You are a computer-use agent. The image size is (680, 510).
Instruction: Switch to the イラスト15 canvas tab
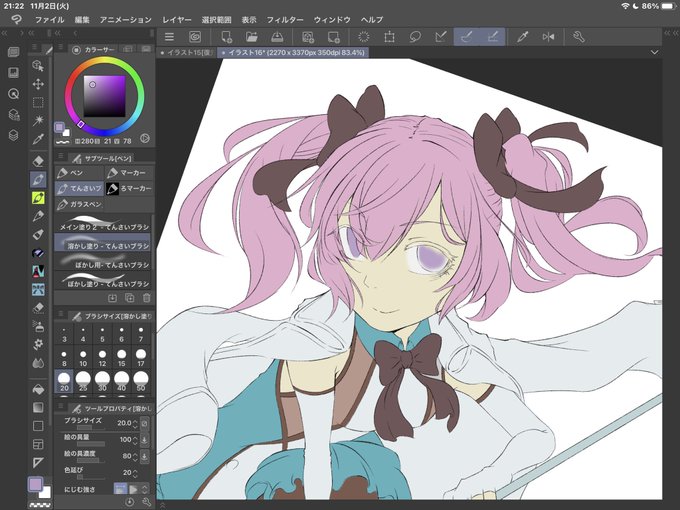187,52
